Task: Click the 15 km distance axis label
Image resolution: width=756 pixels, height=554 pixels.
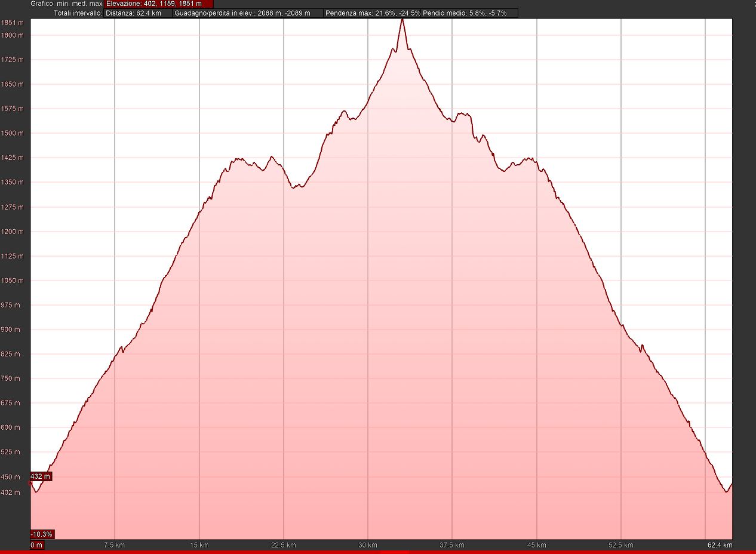Action: click(199, 545)
